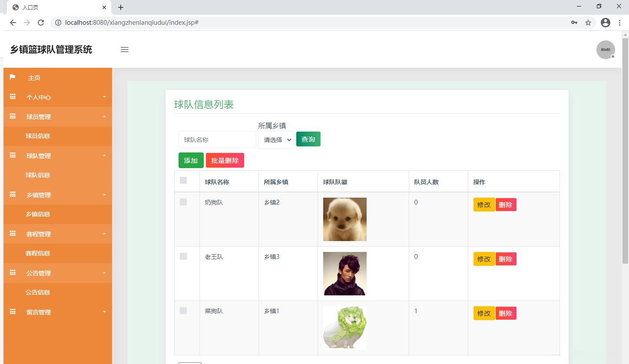Click the page vertical scrollbar thumb

pyautogui.click(x=626, y=151)
